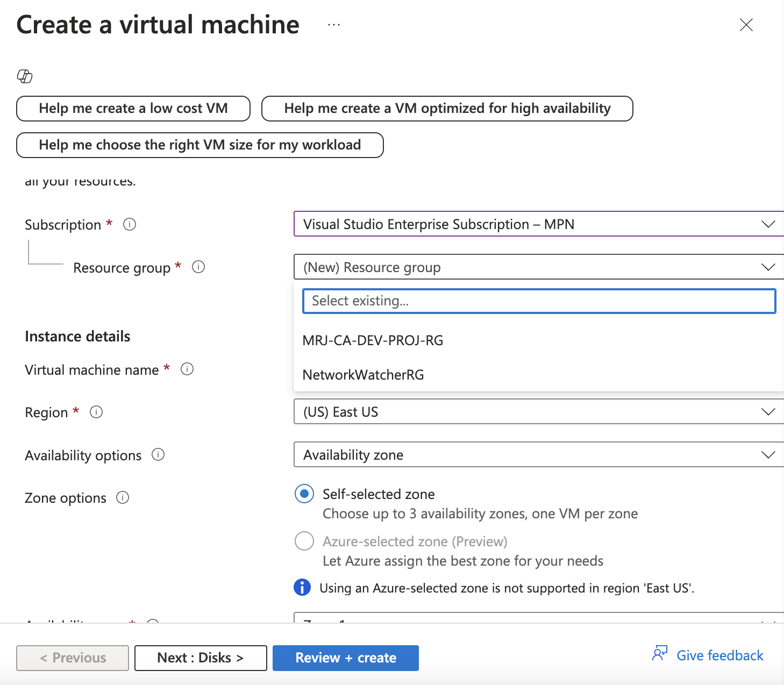Click the feedback person icon
The image size is (784, 685).
click(x=660, y=653)
